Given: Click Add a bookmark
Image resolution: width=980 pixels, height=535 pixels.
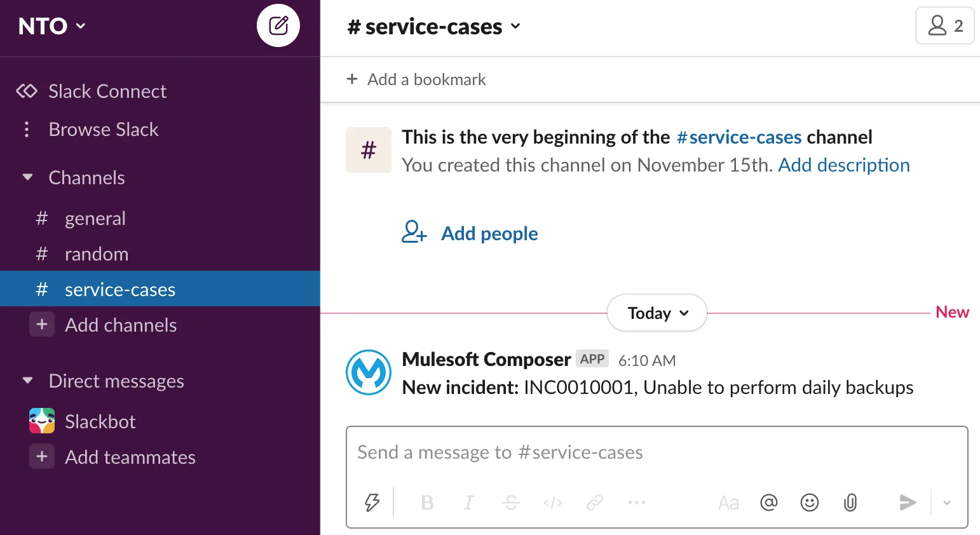Looking at the screenshot, I should tap(416, 79).
